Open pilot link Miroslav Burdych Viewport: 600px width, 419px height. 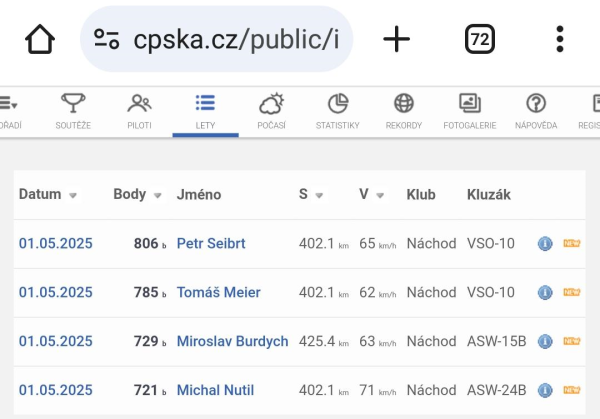click(x=232, y=341)
